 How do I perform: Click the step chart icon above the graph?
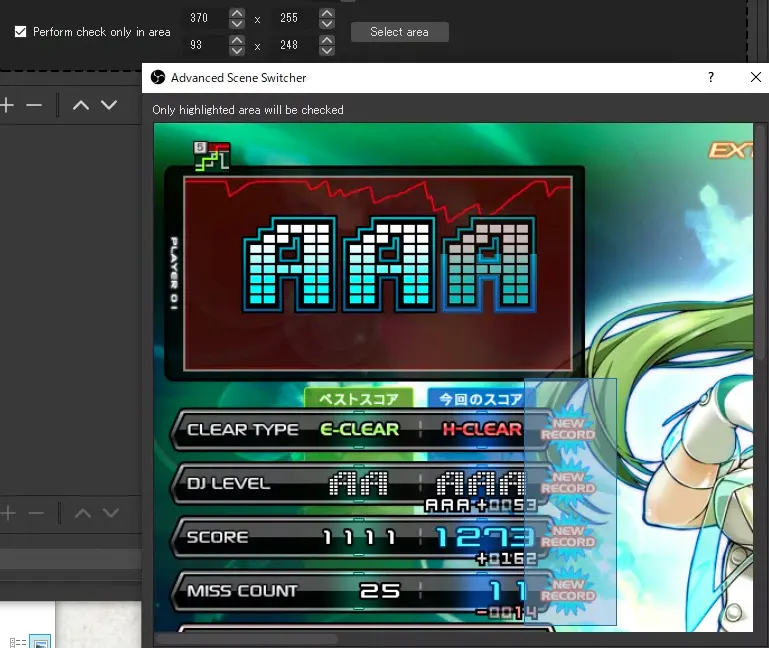coord(211,156)
